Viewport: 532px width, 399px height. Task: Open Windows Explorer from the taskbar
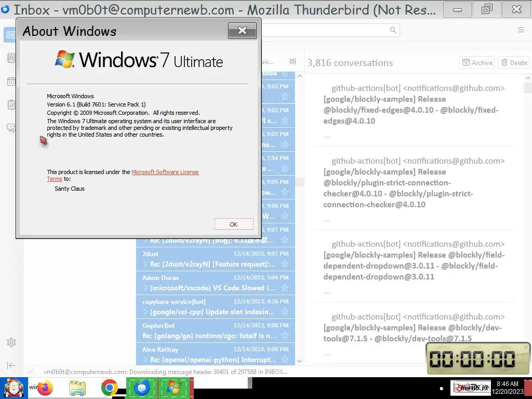tap(77, 388)
